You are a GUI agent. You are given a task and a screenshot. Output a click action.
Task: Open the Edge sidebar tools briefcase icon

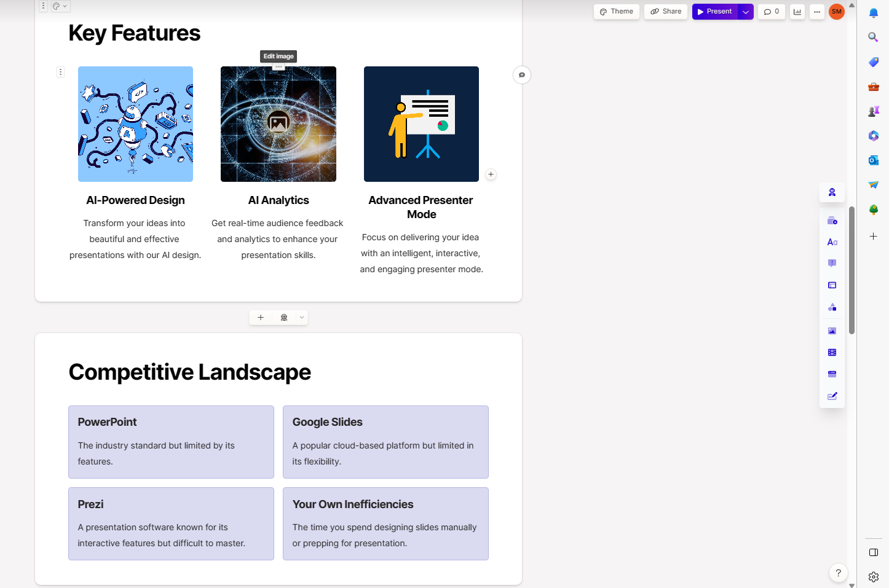click(x=873, y=87)
